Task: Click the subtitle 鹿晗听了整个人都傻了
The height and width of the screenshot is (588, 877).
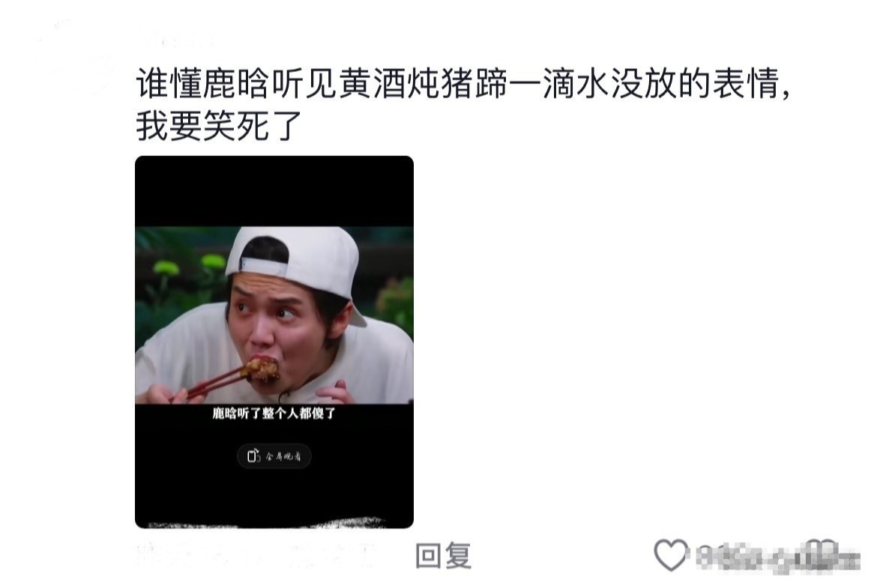Action: pyautogui.click(x=274, y=413)
